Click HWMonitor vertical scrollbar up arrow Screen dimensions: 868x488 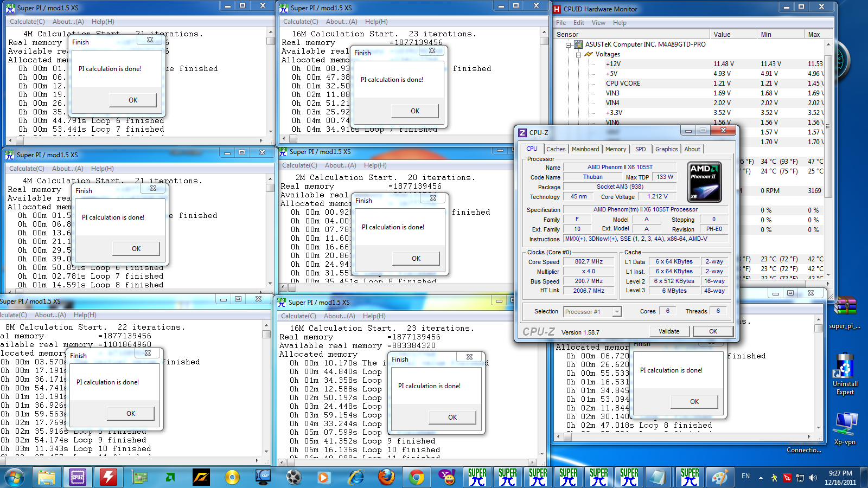828,44
